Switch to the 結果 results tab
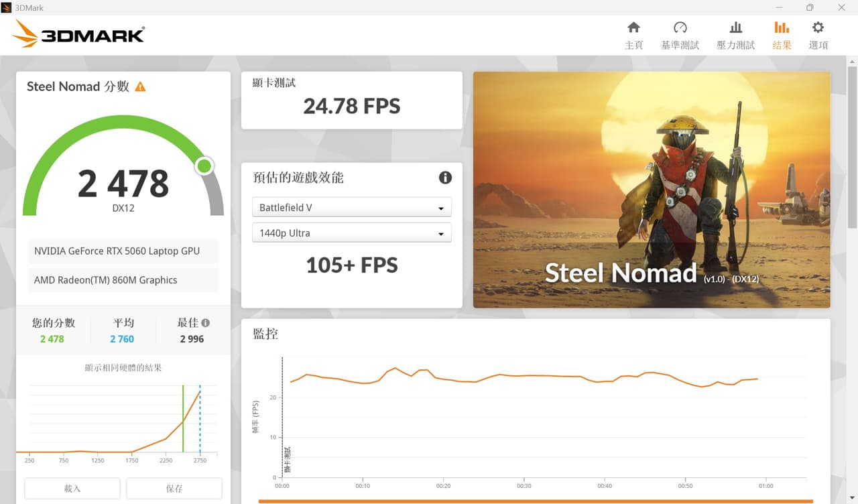Viewport: 858px width, 504px height. coord(782,36)
